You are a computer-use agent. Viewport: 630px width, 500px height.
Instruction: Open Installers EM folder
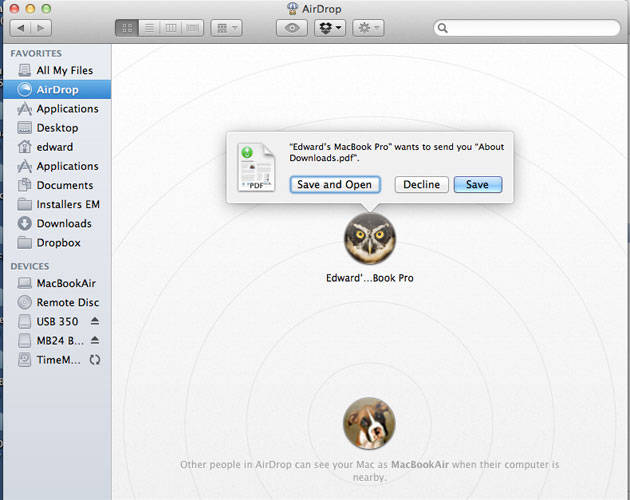point(57,204)
